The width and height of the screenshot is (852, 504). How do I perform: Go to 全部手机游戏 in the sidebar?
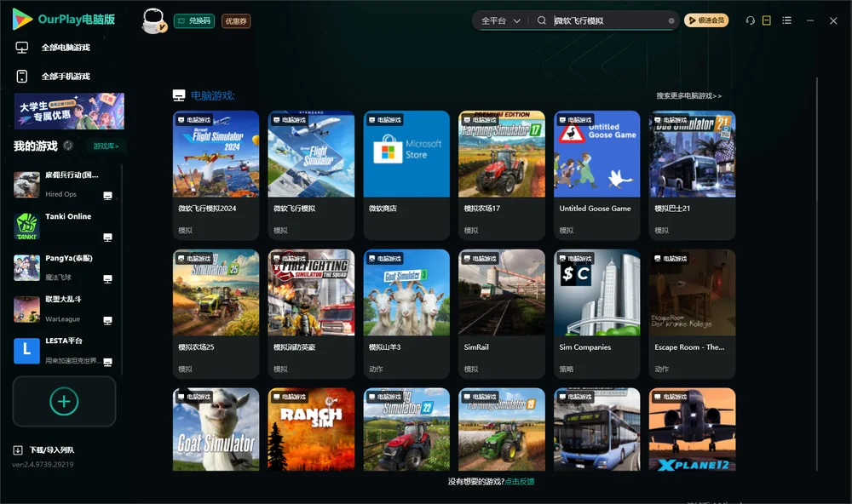(66, 76)
